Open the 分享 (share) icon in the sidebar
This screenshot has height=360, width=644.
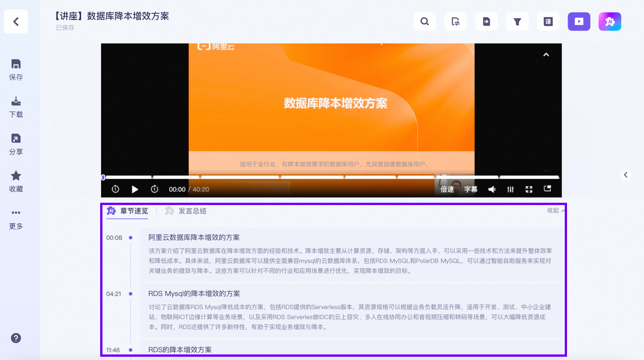(x=16, y=142)
